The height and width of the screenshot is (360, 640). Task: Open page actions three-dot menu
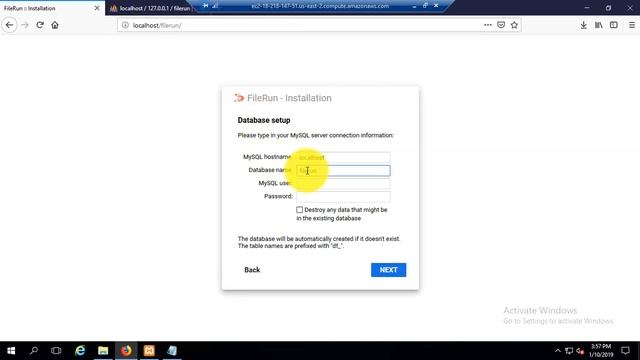coord(487,25)
